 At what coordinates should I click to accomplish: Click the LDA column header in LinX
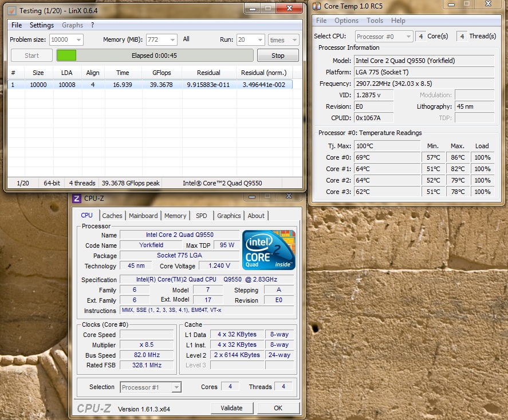67,73
